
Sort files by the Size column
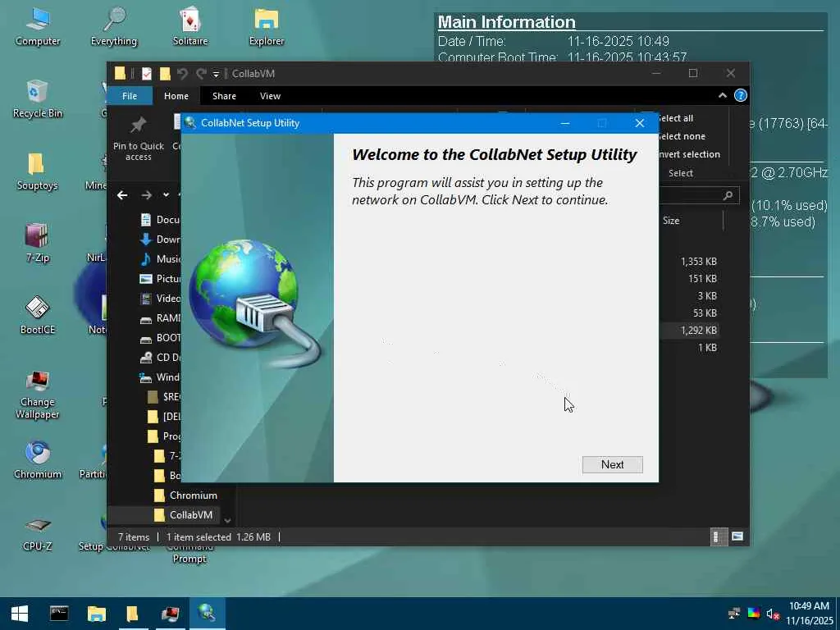click(x=671, y=220)
